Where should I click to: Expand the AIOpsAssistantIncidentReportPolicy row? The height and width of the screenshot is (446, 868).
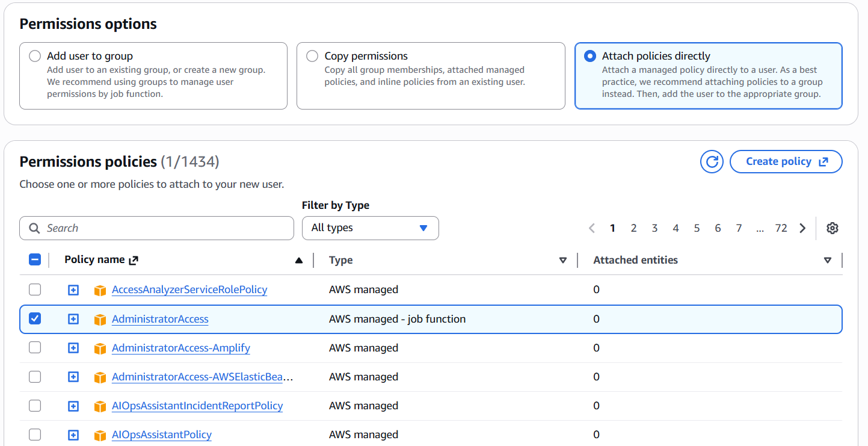[73, 406]
